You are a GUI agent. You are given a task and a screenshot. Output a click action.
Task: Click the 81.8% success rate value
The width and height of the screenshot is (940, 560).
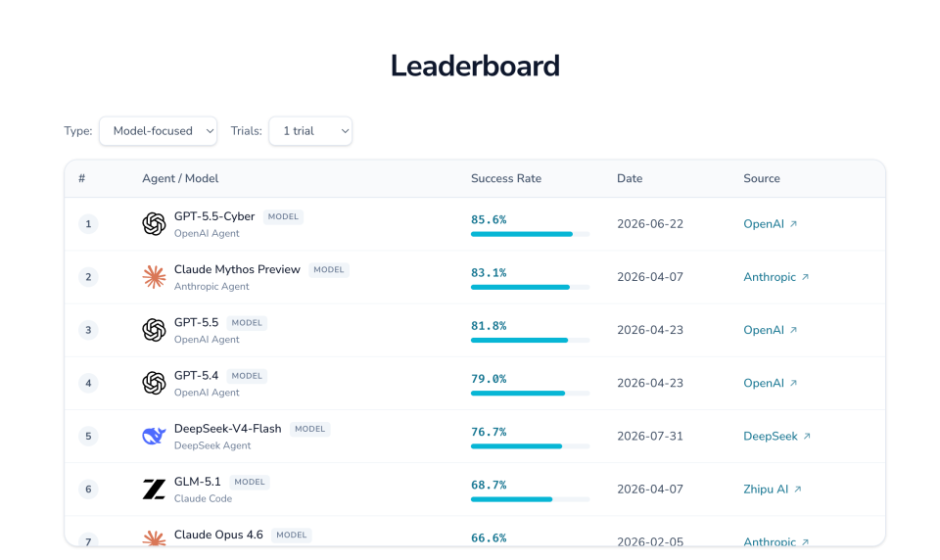coord(489,326)
